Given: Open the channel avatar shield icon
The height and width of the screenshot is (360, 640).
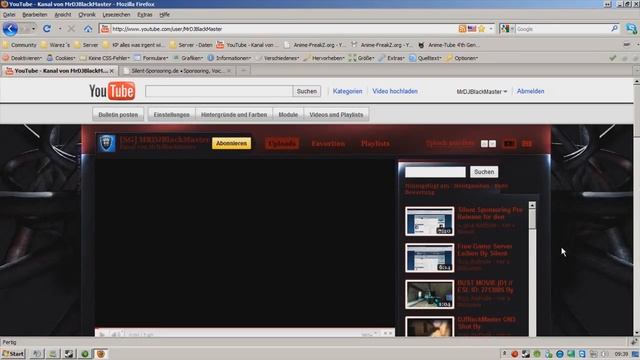Looking at the screenshot, I should pos(106,143).
